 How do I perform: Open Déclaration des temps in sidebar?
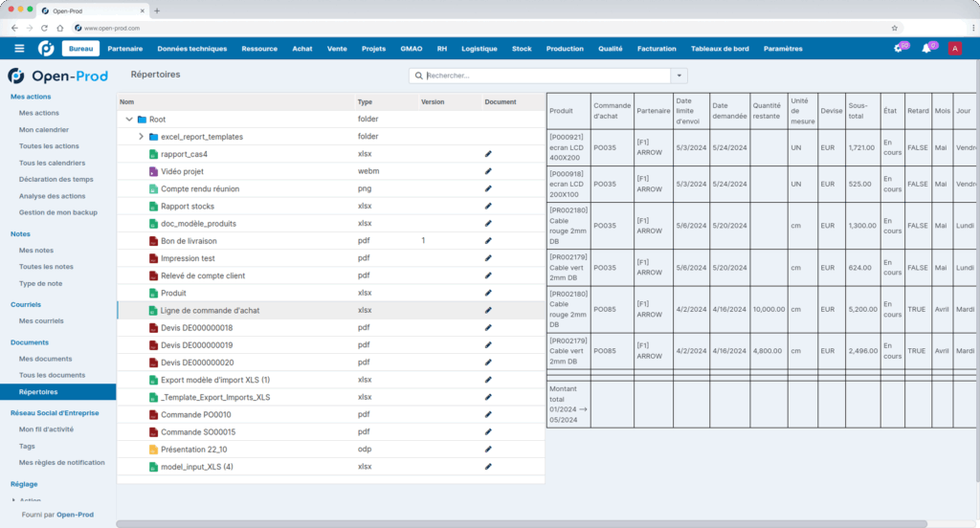(x=56, y=179)
